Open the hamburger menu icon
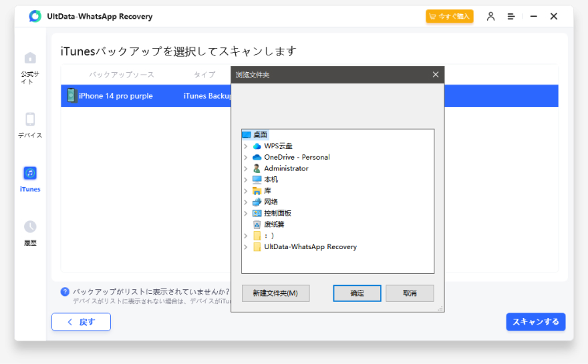Screen dimensions: 588x364 [x=510, y=17]
